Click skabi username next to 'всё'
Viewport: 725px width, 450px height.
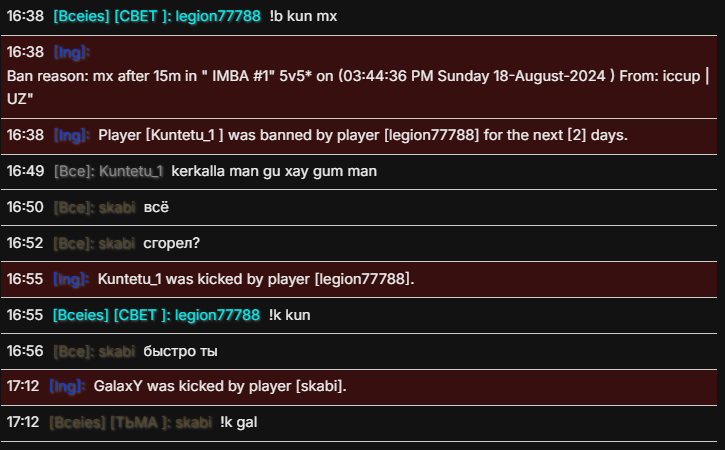pyautogui.click(x=117, y=207)
